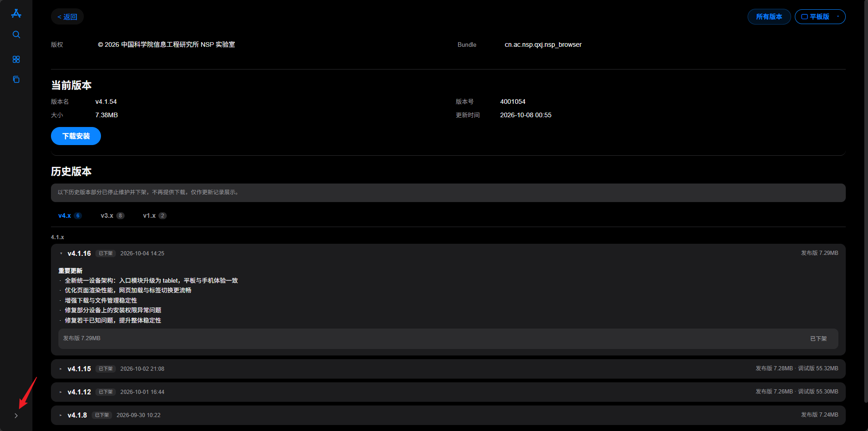
Task: Click the 已下架 badge next to v4.1.15
Action: [106, 369]
